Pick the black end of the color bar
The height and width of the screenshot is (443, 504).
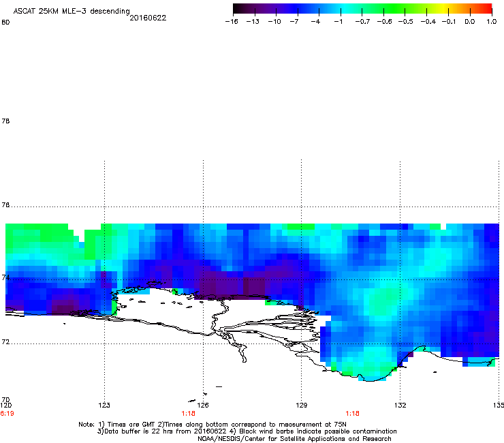[x=238, y=9]
